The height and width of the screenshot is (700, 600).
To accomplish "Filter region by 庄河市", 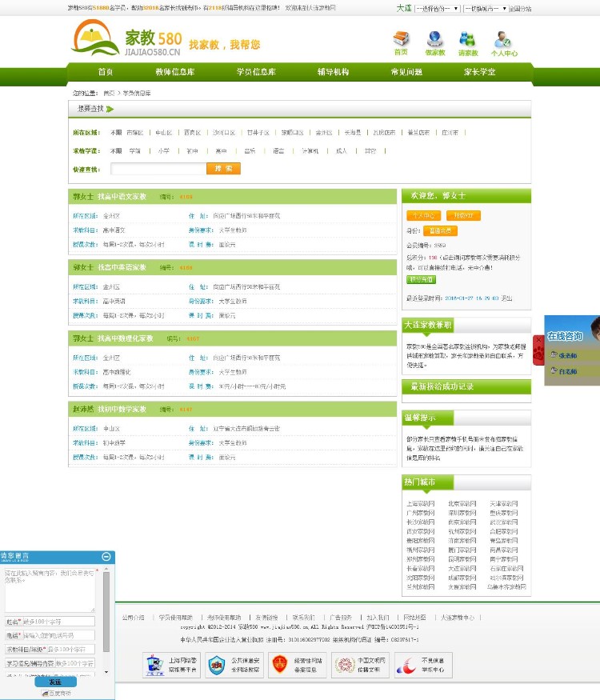I will click(x=450, y=133).
